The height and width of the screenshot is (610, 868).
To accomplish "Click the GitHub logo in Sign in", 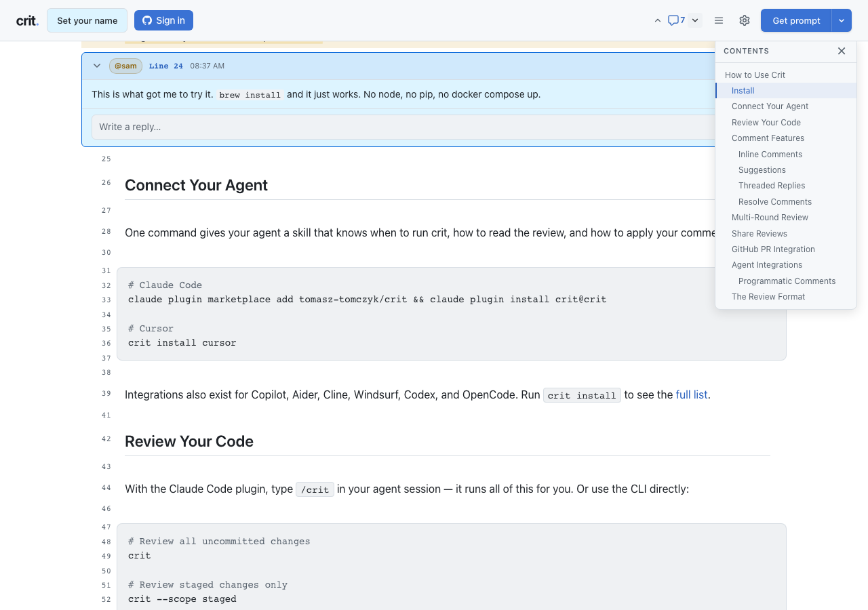I will (x=147, y=20).
